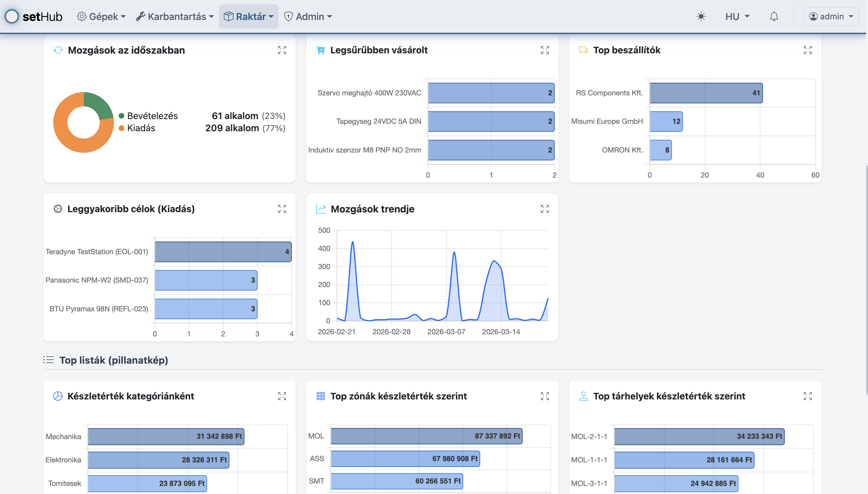Click the RS Components Kft. bar
The image size is (868, 494).
click(x=706, y=93)
